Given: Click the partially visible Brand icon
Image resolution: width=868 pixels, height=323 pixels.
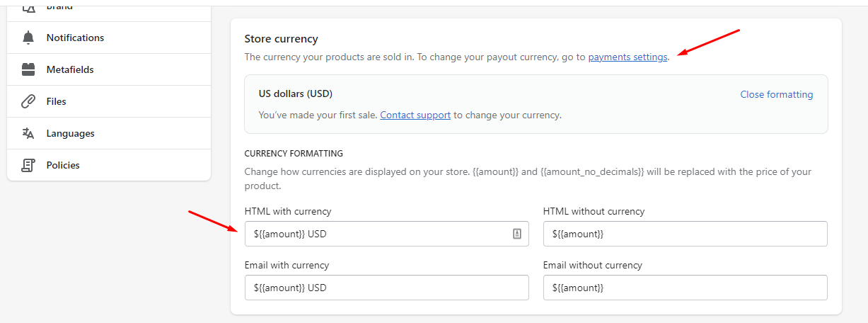Looking at the screenshot, I should 28,8.
